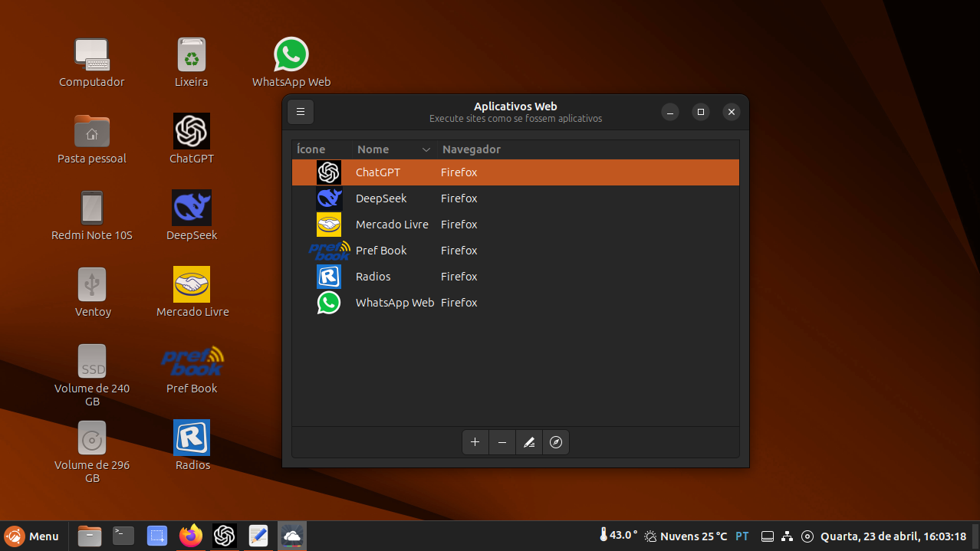Close the Aplicativos Web window

point(732,112)
